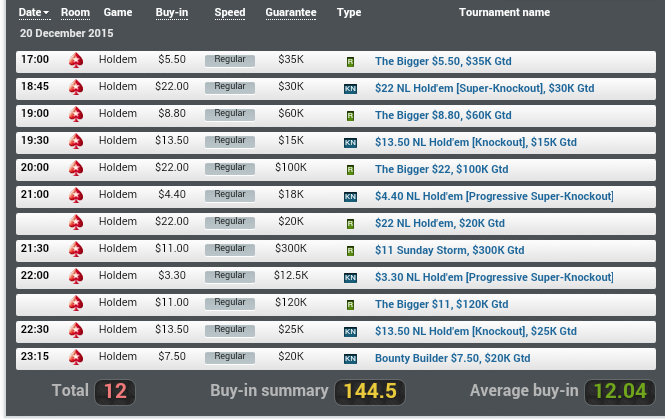The height and width of the screenshot is (419, 665).
Task: Click the Regular speed badge in the 23:15 row
Action: point(230,358)
